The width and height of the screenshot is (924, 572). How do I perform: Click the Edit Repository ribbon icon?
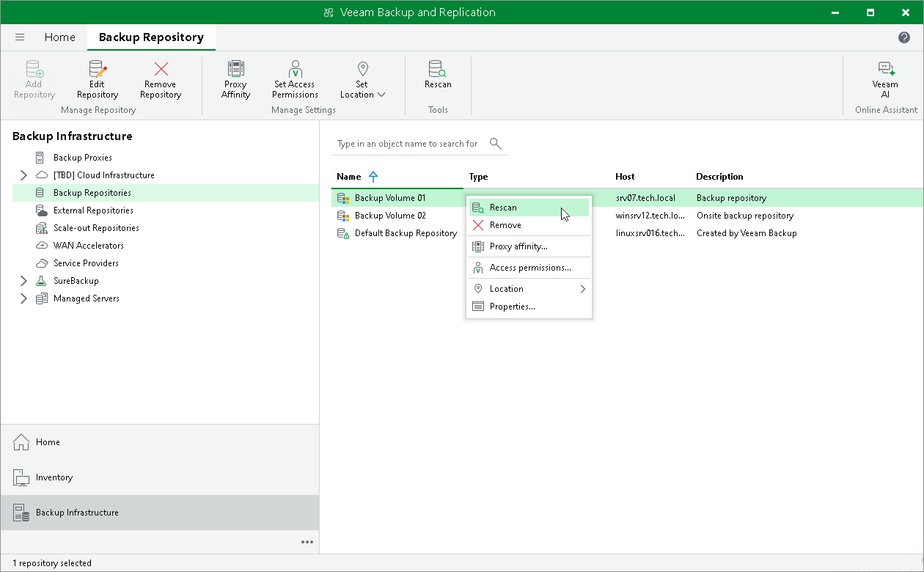tap(98, 70)
